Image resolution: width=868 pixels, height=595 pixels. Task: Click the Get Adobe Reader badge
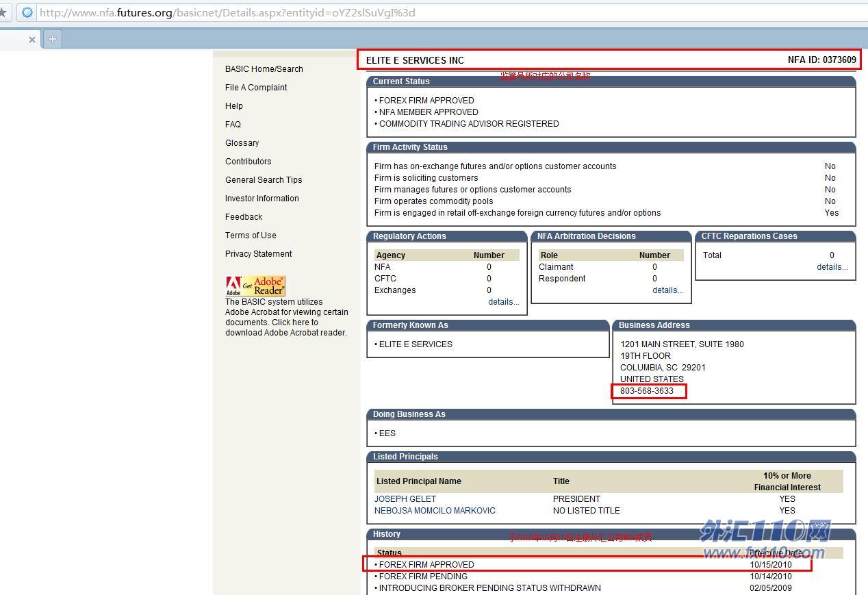pos(255,286)
